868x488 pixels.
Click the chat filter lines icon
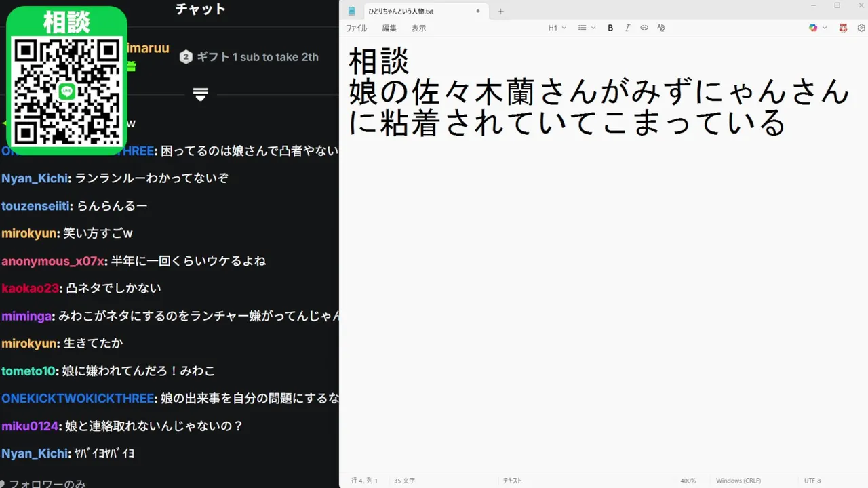coord(200,94)
